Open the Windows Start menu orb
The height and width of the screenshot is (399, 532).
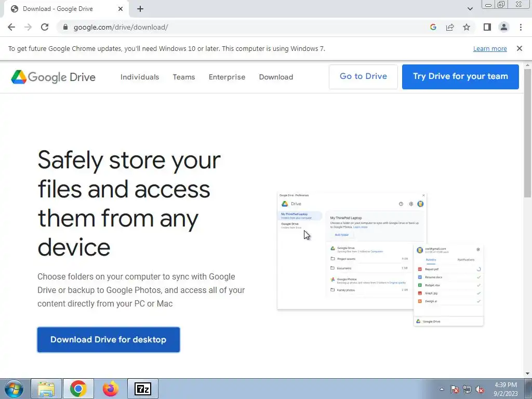tap(14, 389)
